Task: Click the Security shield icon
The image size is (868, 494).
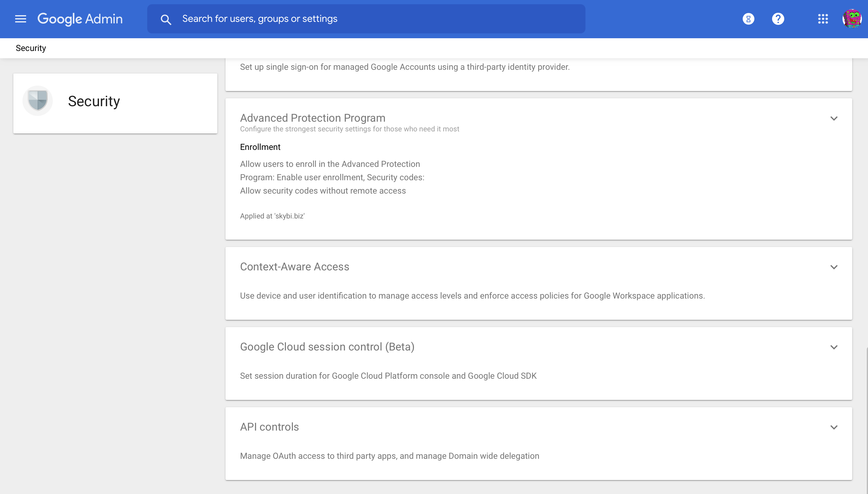Action: 38,101
